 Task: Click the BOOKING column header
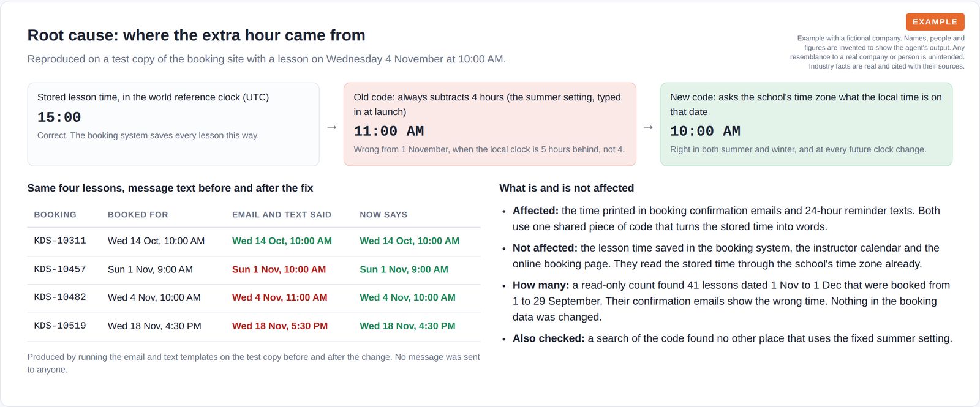coord(55,215)
